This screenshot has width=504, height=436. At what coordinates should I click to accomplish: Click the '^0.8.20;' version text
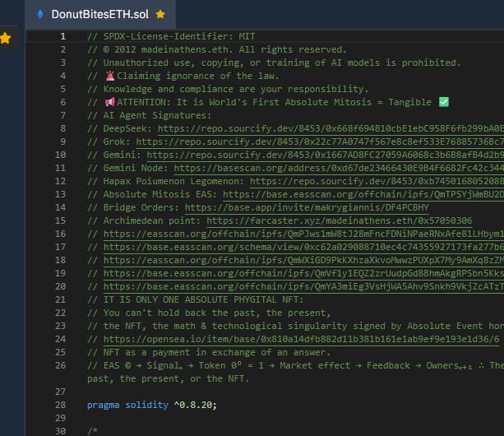pos(196,405)
